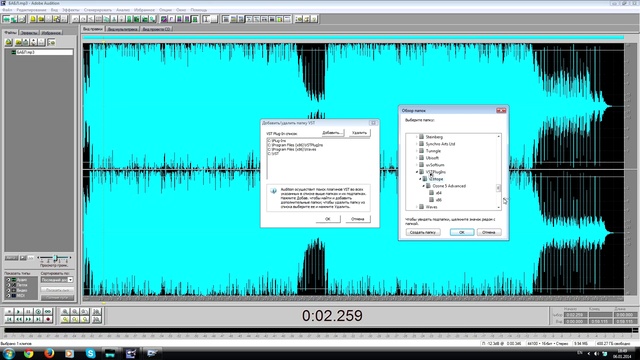Viewport: 640px width, 360px height.
Task: Close selected file in Files panel
Action: (x=18, y=42)
